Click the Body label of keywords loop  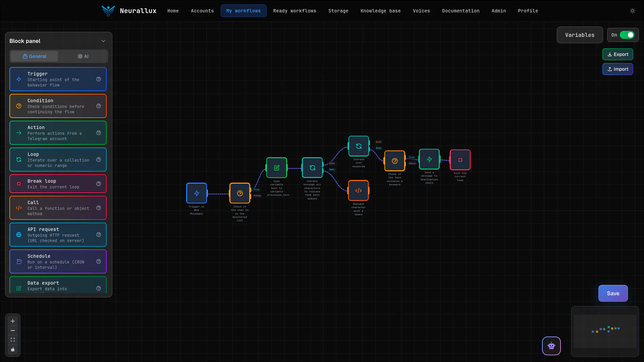379,148
